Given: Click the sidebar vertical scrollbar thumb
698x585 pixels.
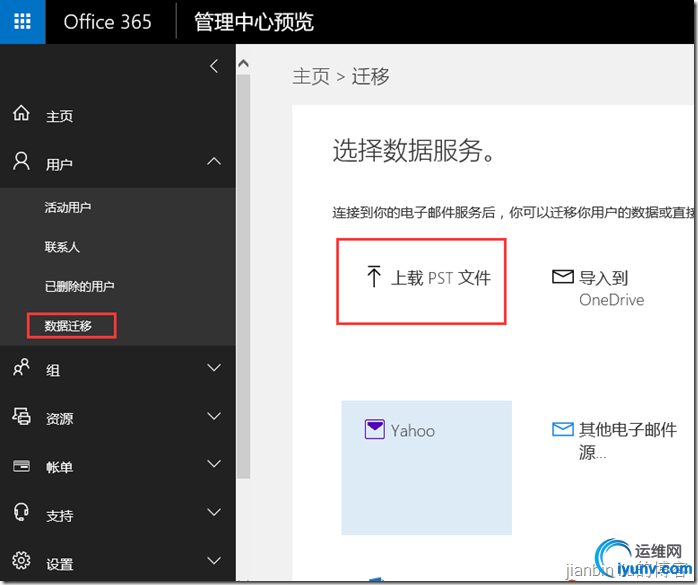Looking at the screenshot, I should point(243,276).
